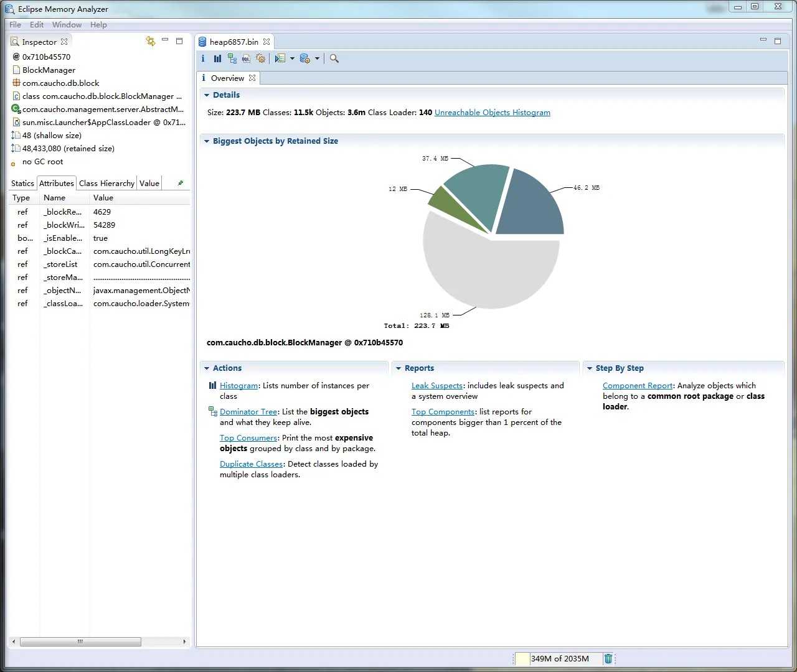Close the Inspector view tab
The width and height of the screenshot is (797, 672).
coord(64,42)
